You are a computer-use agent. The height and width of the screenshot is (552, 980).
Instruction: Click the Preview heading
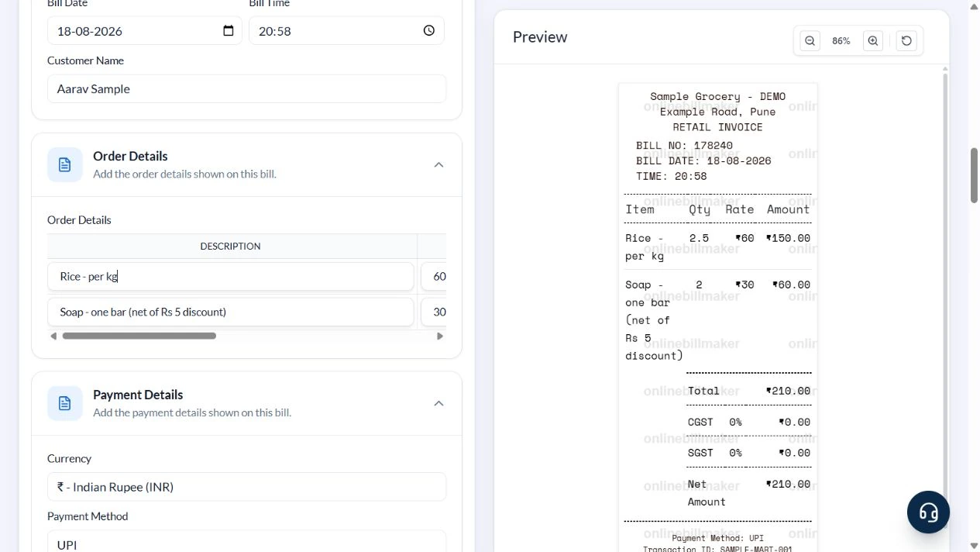[540, 37]
